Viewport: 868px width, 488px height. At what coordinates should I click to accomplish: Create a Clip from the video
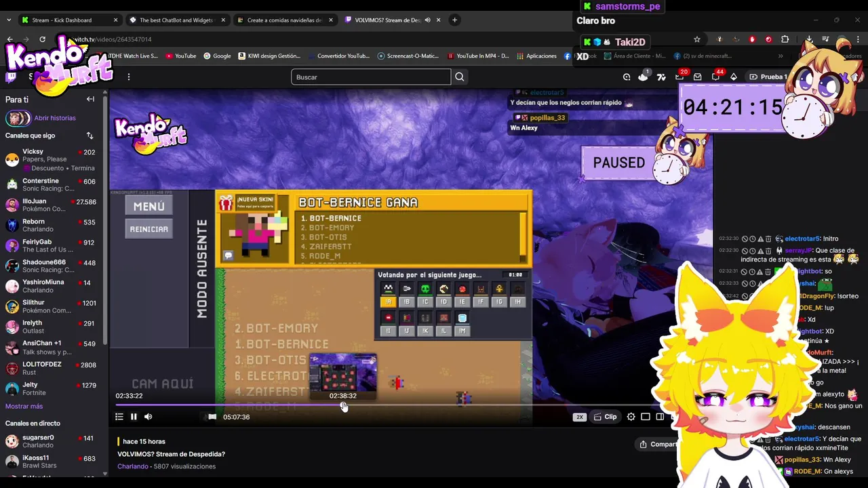(x=606, y=417)
